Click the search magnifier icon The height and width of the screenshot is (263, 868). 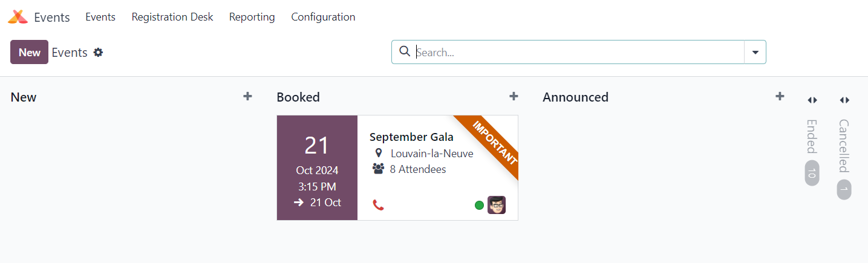(x=405, y=52)
